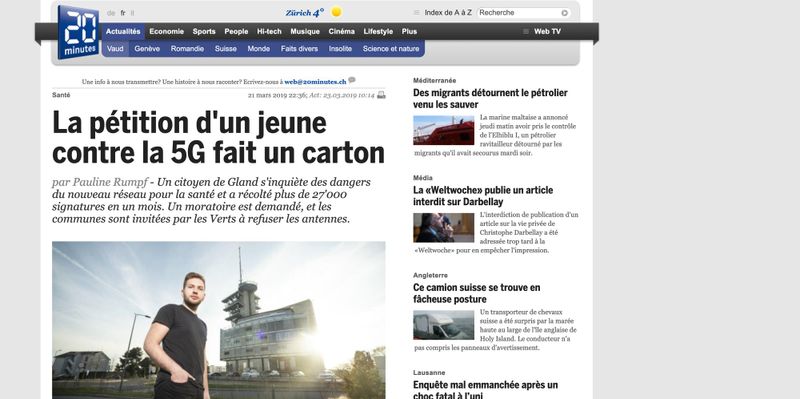Open the Web TV link

(547, 32)
